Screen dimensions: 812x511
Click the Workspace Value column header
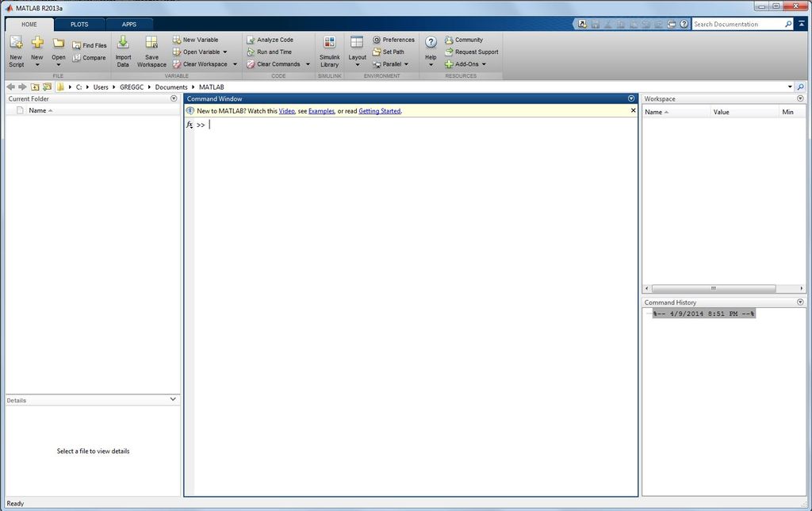pyautogui.click(x=744, y=112)
